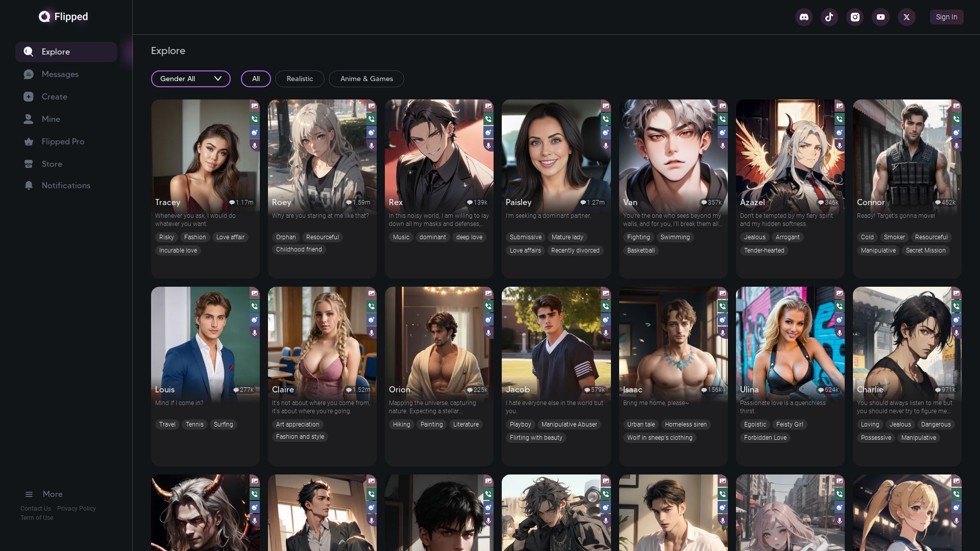Open the YouTube icon in the header

[x=880, y=17]
